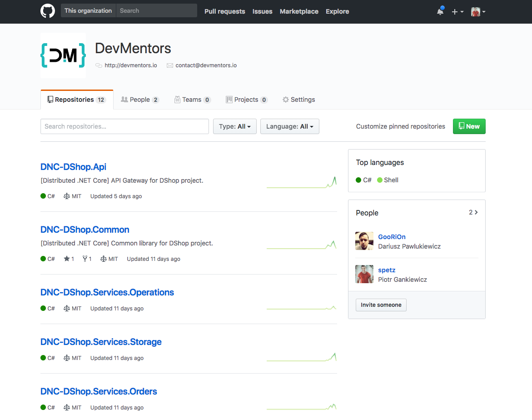Click the activity graph for DNC-DShop.Services.Storage
The image size is (532, 420).
[301, 357]
